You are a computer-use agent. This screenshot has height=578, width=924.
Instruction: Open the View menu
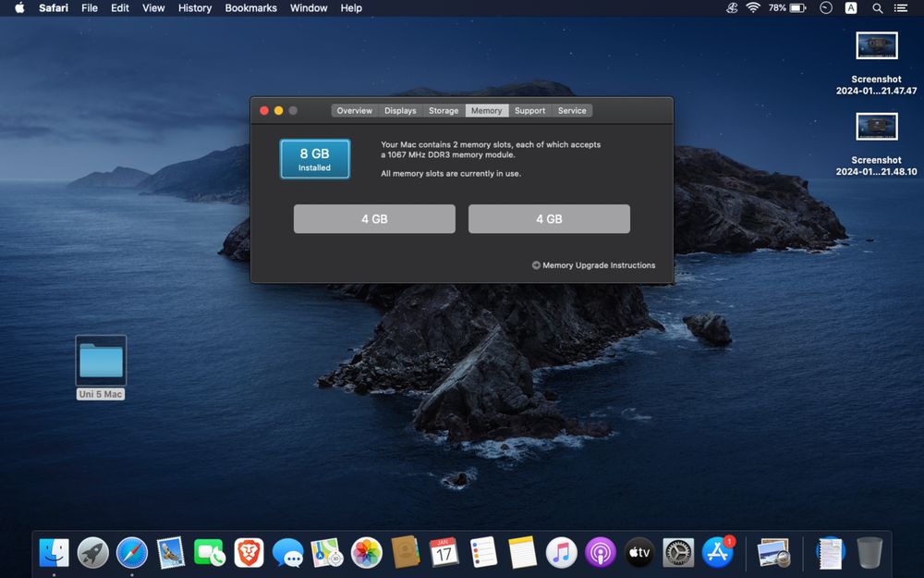pos(153,8)
